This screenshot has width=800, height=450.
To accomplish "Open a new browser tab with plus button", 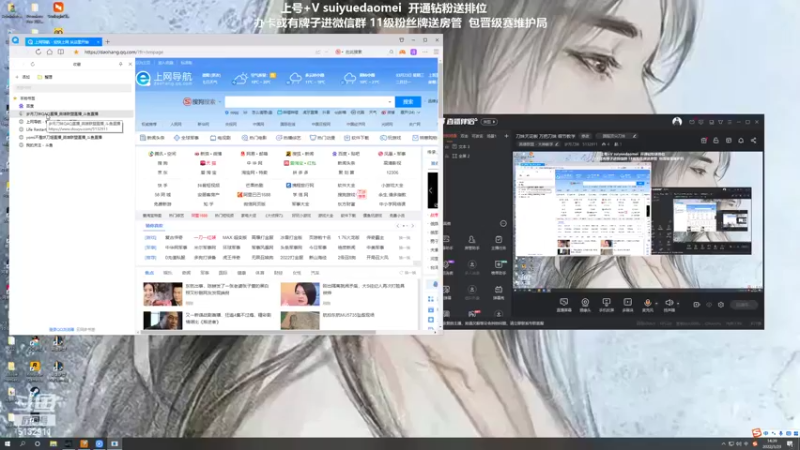I will coord(108,41).
